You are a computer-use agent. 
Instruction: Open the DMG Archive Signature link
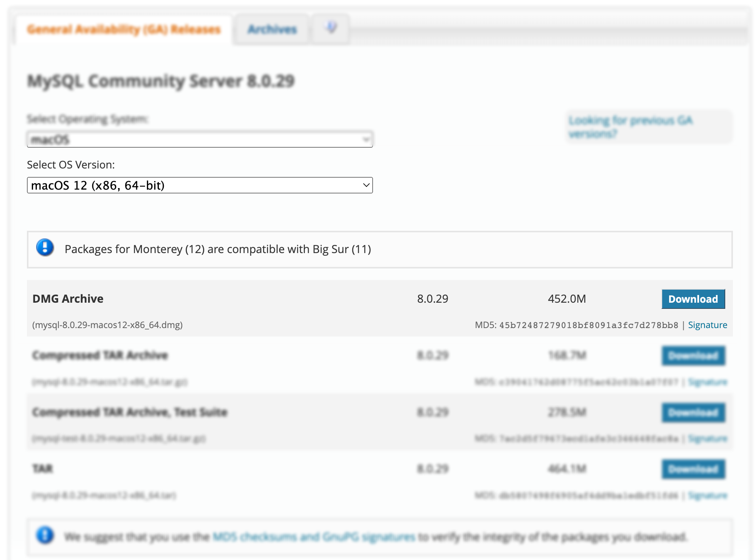[x=707, y=325]
